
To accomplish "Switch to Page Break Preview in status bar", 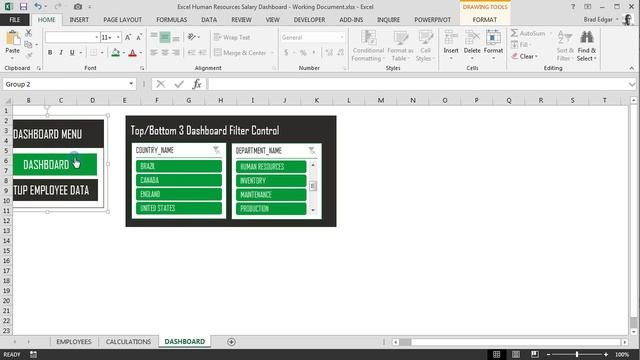I will (x=535, y=354).
